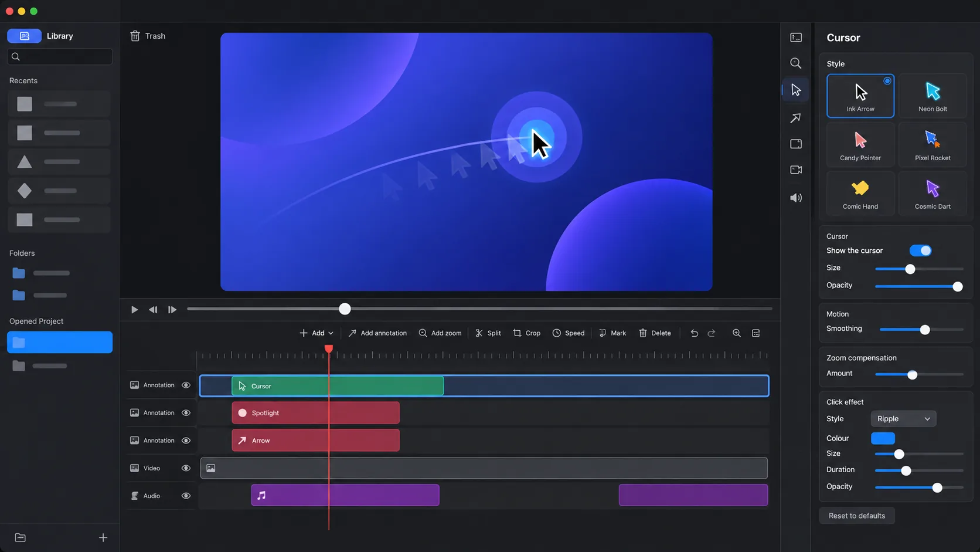The height and width of the screenshot is (552, 980).
Task: Click the Play button
Action: coord(134,310)
